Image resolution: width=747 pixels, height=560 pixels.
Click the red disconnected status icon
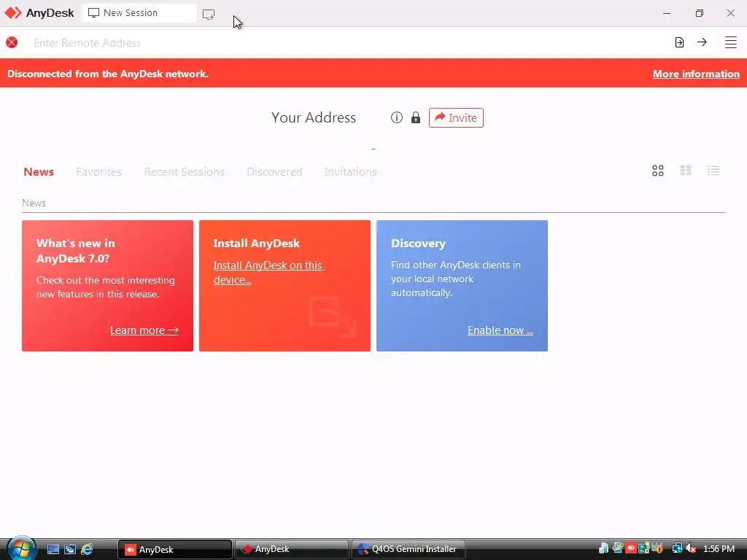click(x=12, y=42)
